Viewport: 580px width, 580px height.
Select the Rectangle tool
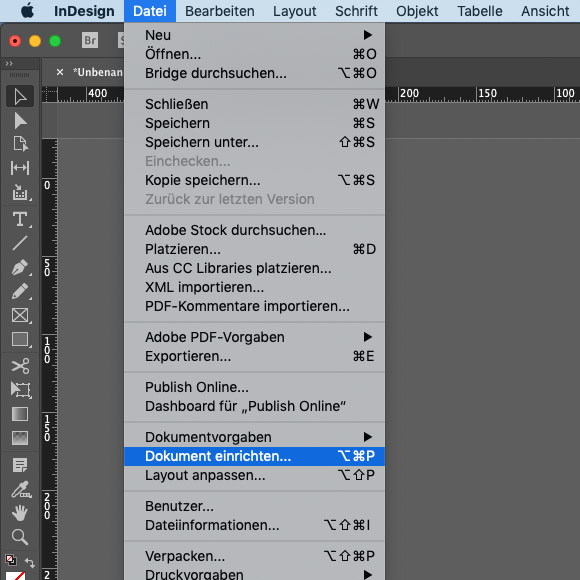pyautogui.click(x=20, y=339)
